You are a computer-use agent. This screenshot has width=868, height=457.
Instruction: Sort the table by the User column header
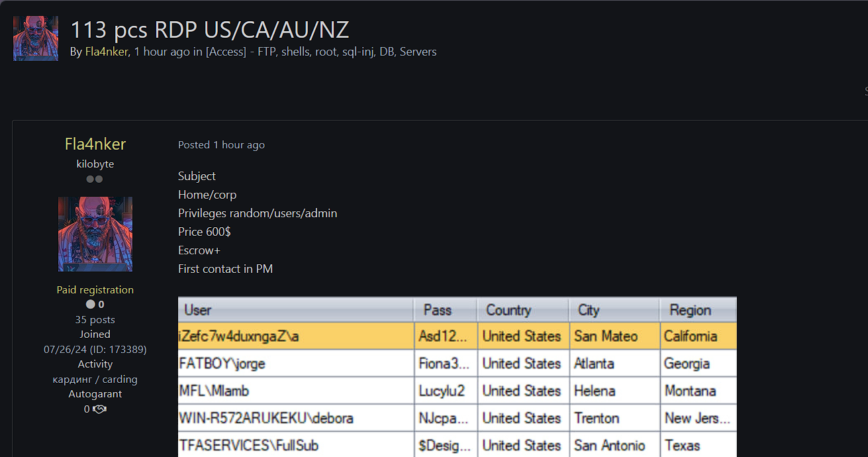(x=296, y=310)
